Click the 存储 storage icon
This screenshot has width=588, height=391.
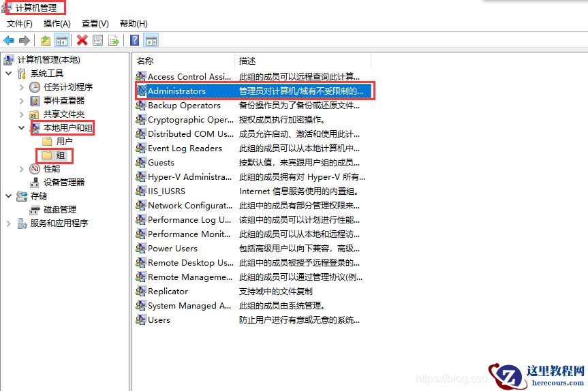[x=22, y=196]
